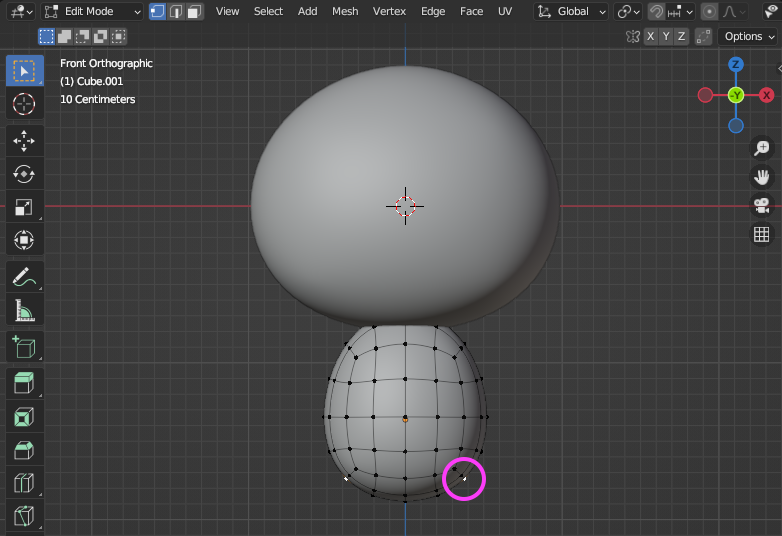Activate the Scale tool
Viewport: 782px width, 536px height.
24,207
